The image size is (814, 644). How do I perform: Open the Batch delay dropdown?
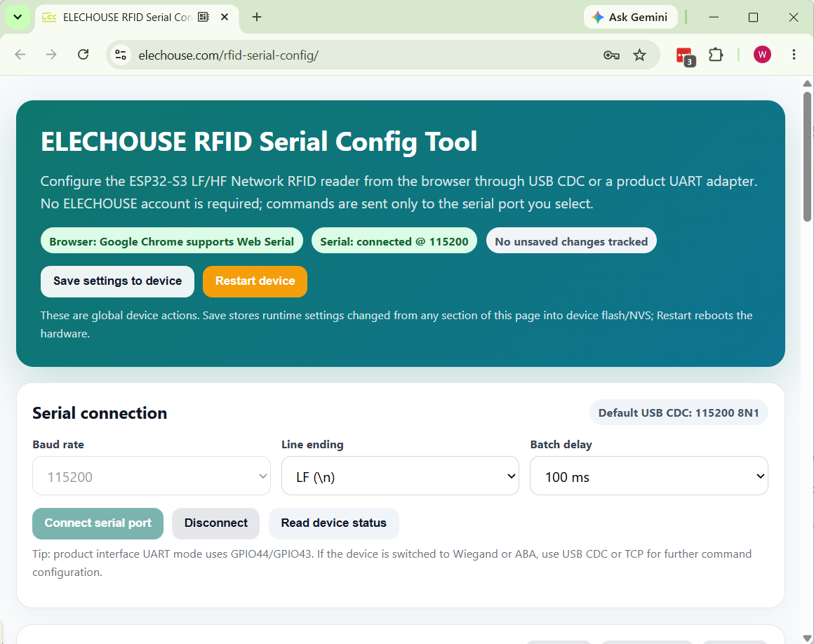click(x=649, y=476)
